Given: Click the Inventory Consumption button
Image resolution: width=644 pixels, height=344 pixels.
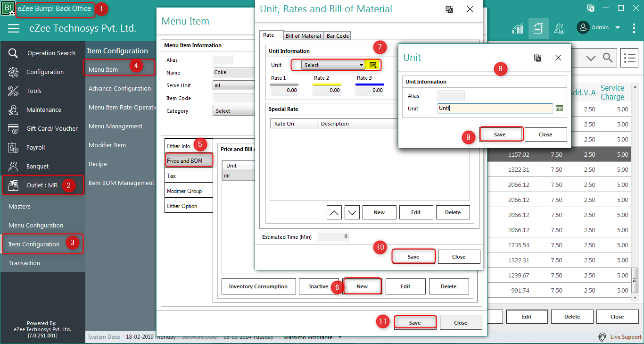Looking at the screenshot, I should click(258, 286).
